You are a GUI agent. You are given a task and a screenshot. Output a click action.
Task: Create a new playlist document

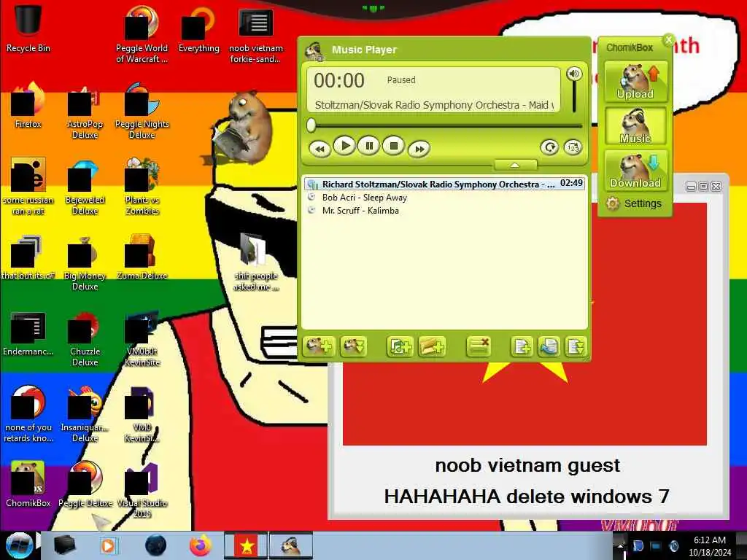point(522,346)
